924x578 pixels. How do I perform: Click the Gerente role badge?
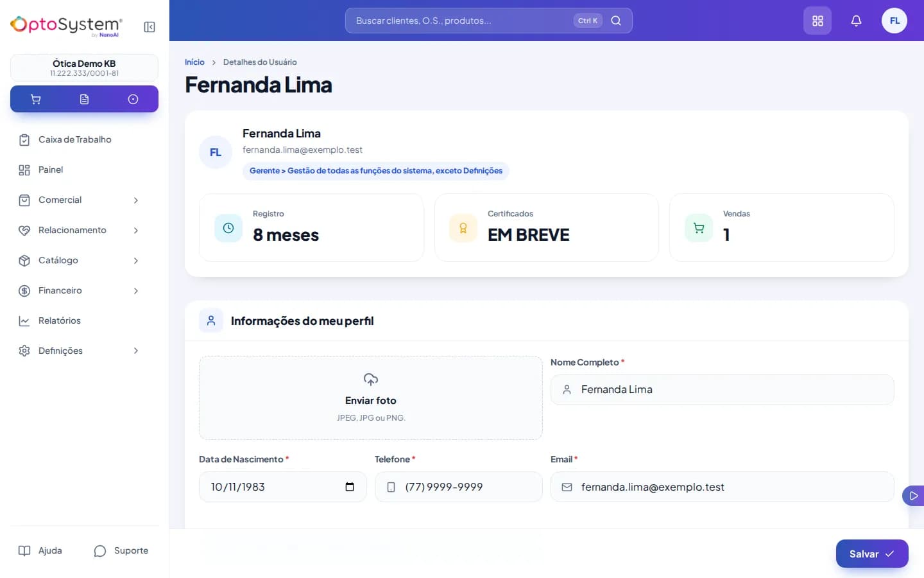point(376,171)
